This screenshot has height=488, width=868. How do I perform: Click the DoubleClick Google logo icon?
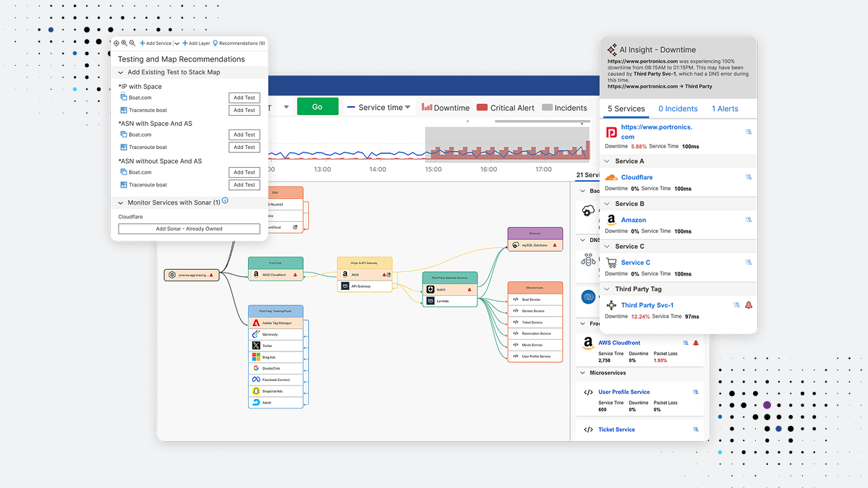click(x=256, y=368)
